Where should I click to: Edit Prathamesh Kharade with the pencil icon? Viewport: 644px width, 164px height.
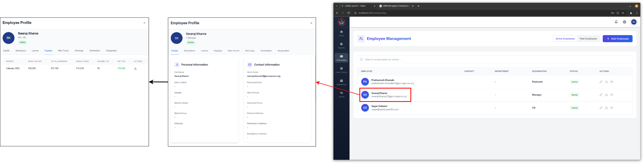click(601, 82)
